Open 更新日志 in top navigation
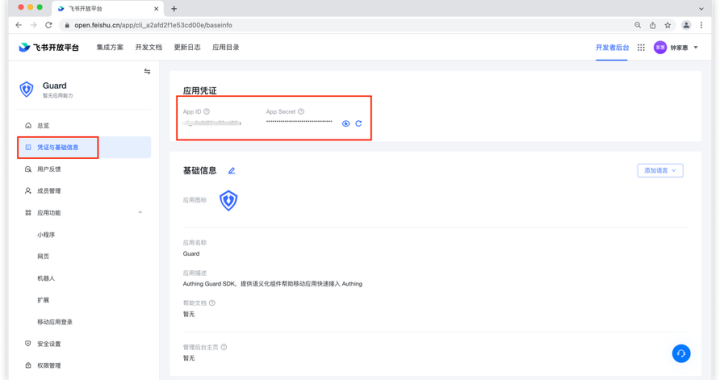The width and height of the screenshot is (720, 380). pos(187,47)
